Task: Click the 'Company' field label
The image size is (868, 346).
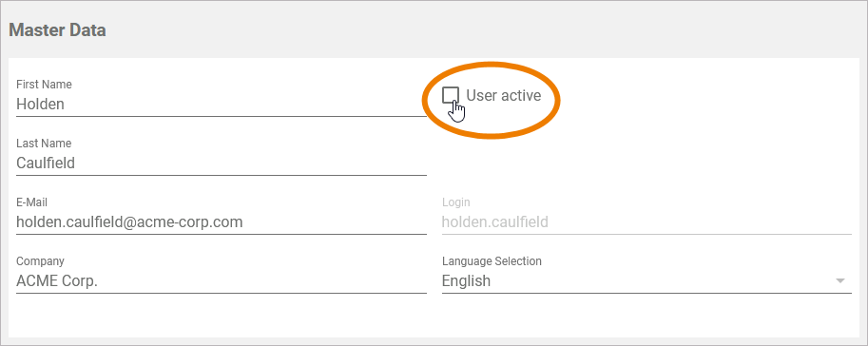Action: pos(40,261)
